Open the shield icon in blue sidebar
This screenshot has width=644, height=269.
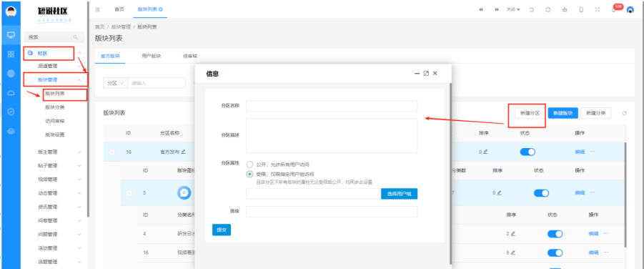coord(11,112)
